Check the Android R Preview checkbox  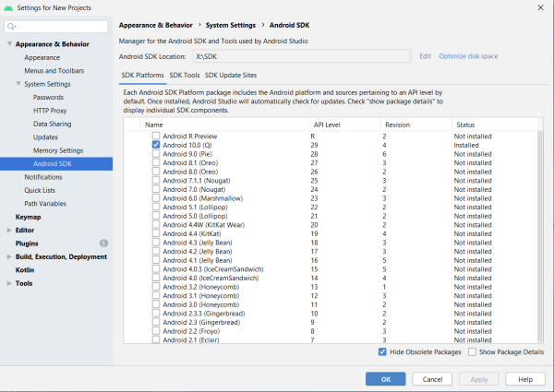156,136
